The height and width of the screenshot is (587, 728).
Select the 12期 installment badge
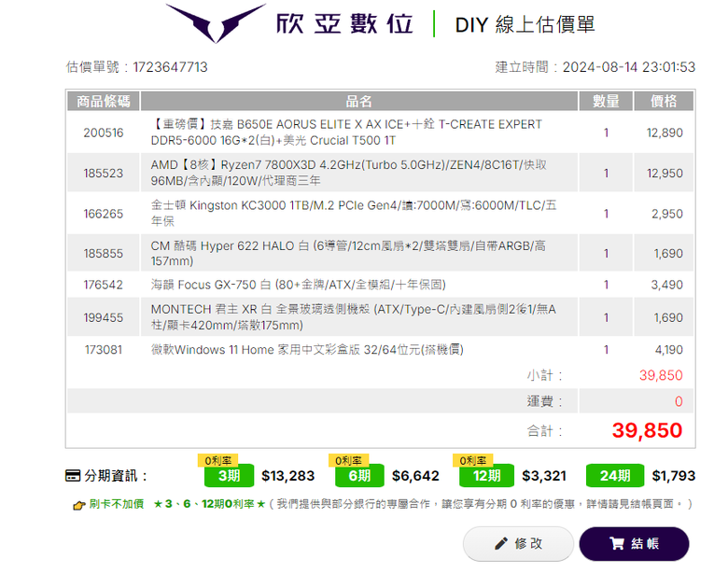pos(486,476)
